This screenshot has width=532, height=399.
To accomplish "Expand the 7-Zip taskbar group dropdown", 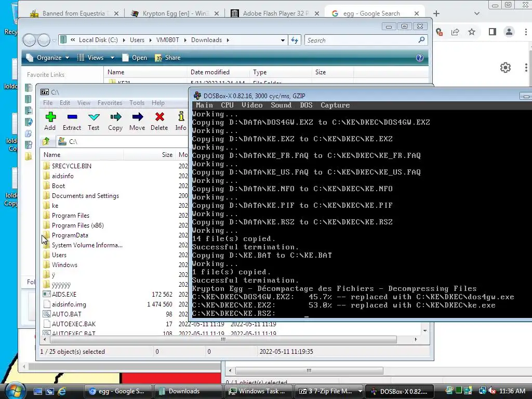I will (360, 391).
